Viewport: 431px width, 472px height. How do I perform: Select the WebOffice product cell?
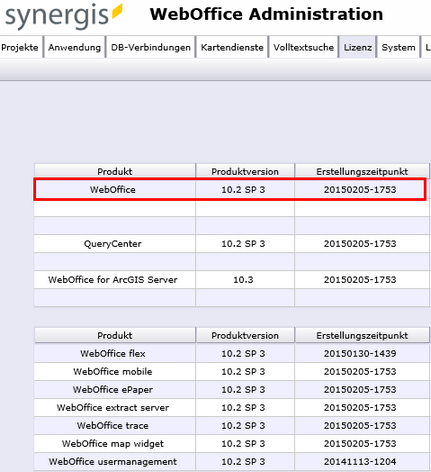[x=115, y=190]
